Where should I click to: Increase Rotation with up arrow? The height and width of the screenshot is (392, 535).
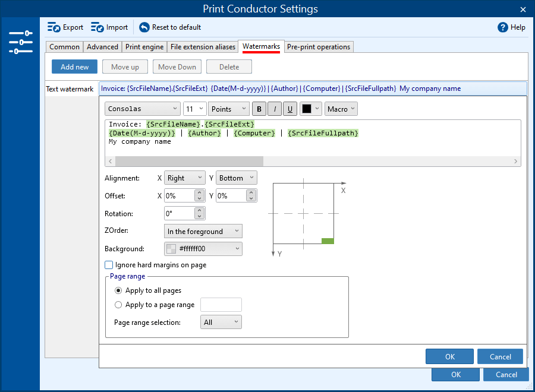coord(200,210)
